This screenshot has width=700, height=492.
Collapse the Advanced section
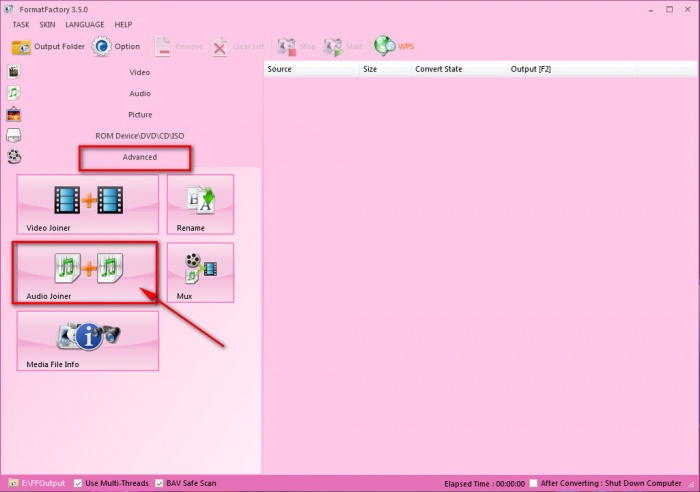tap(140, 157)
